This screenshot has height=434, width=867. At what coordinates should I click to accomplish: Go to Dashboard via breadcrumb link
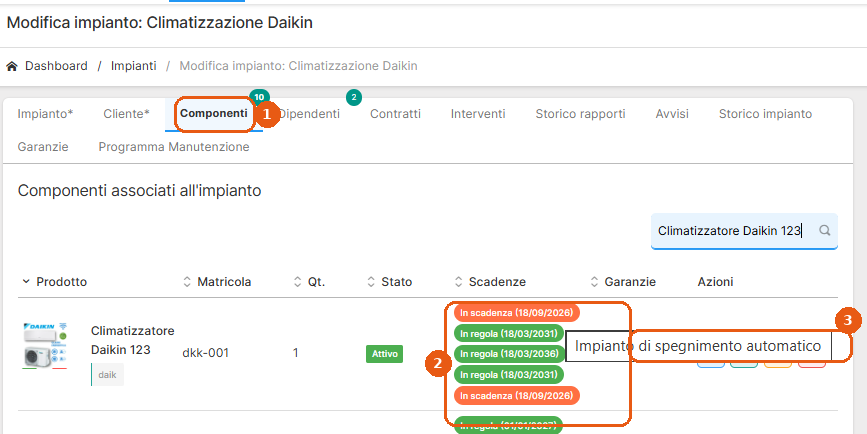pyautogui.click(x=56, y=66)
